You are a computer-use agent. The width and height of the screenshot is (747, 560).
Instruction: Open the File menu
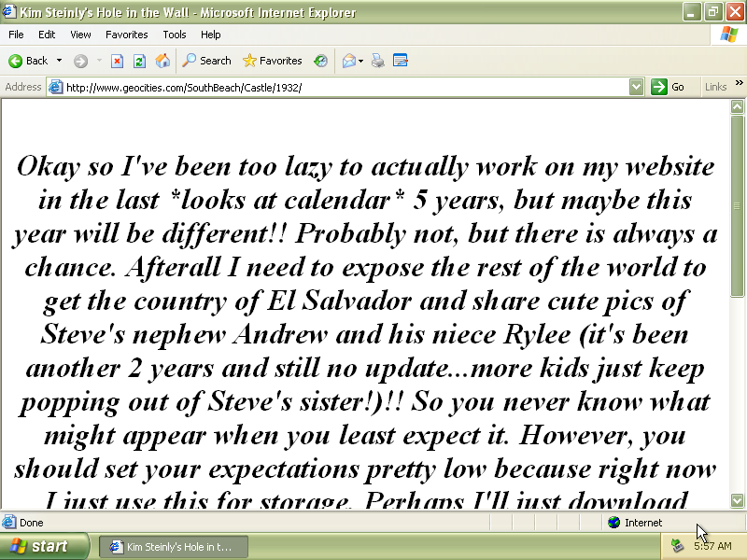coord(16,35)
